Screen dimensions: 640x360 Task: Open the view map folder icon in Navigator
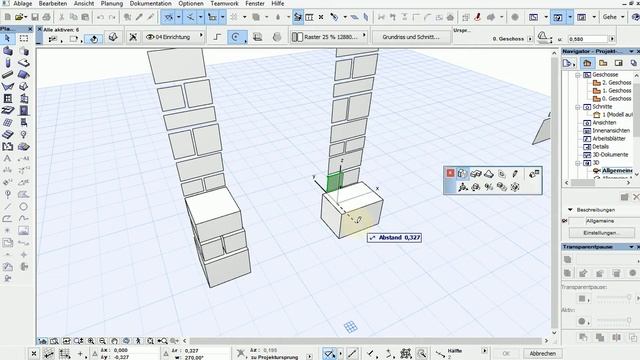point(603,63)
